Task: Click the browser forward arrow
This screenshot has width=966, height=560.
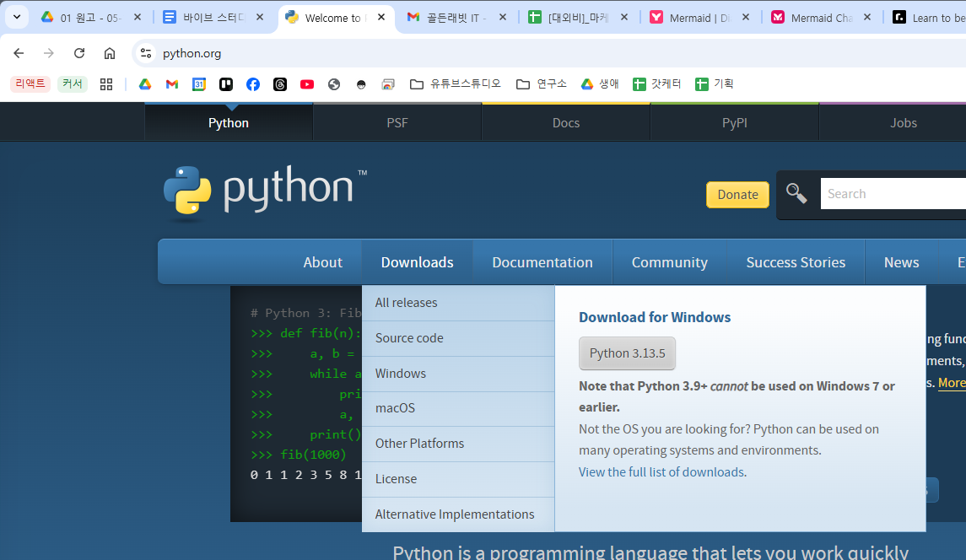Action: [49, 53]
